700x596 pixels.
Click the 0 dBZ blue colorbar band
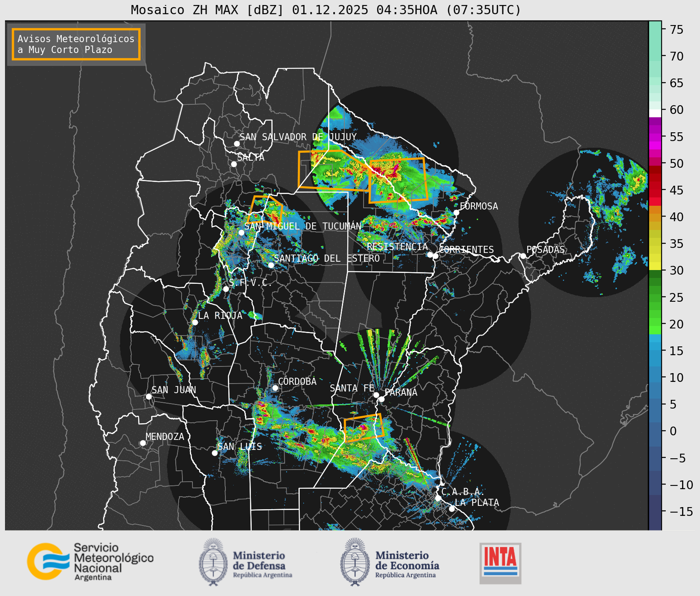click(655, 434)
